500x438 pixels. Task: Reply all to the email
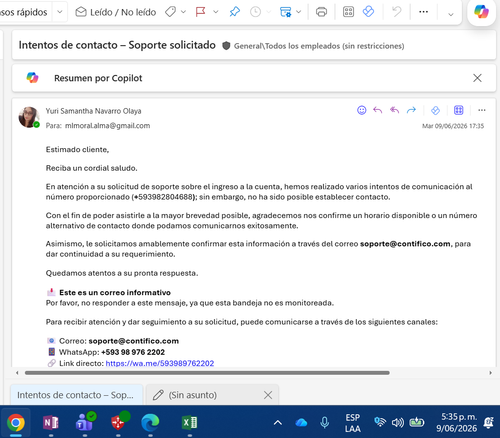(x=395, y=110)
